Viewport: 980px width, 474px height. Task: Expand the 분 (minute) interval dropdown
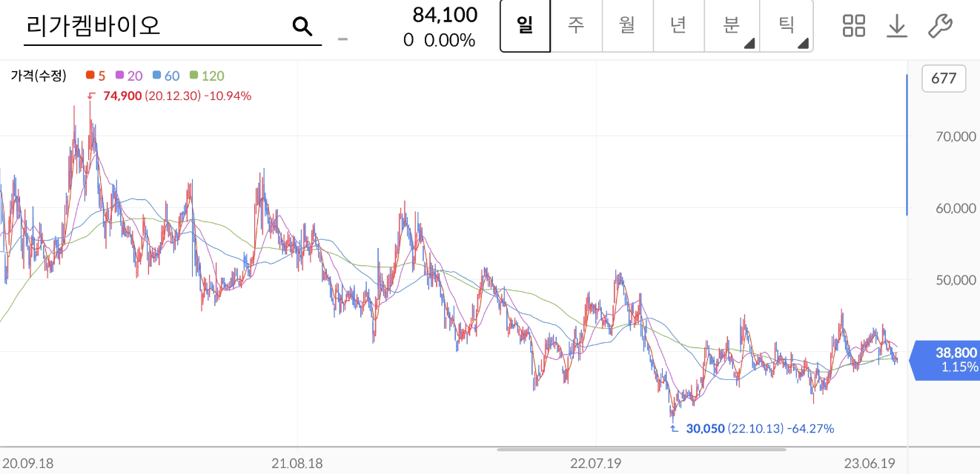coord(732,26)
